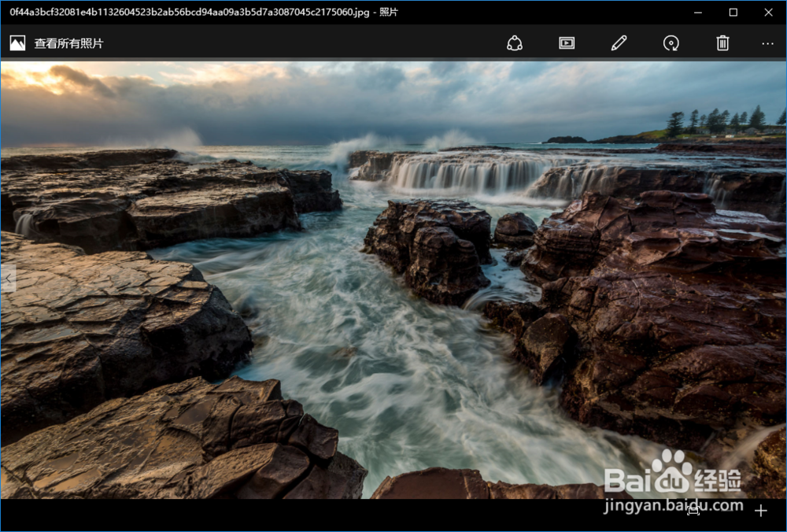Start the slideshow playback icon
The image size is (787, 532).
click(567, 43)
